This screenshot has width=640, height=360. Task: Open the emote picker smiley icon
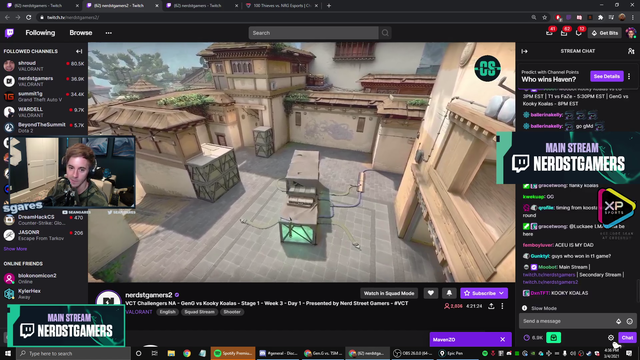pos(630,321)
